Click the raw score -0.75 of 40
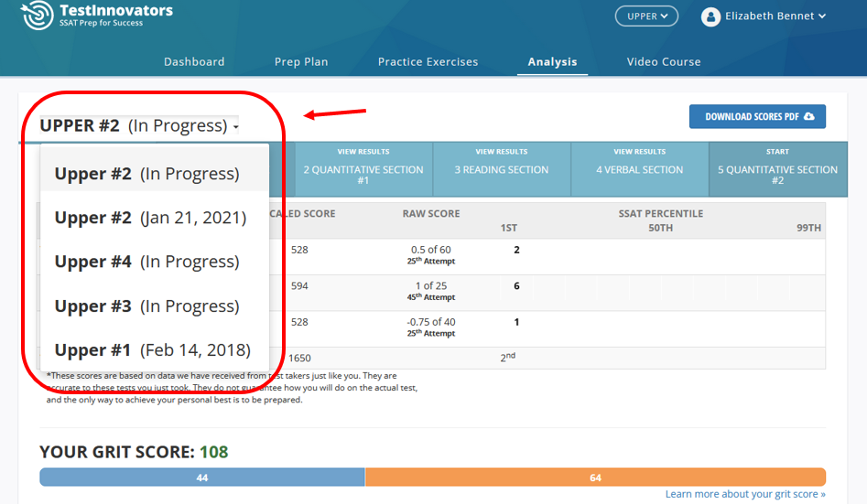This screenshot has height=504, width=867. (430, 322)
